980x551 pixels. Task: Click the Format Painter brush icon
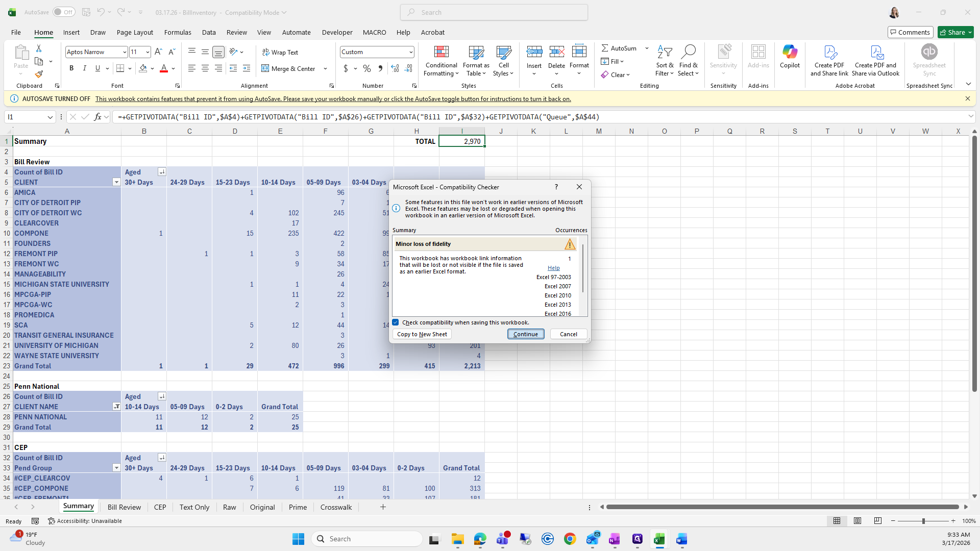39,74
